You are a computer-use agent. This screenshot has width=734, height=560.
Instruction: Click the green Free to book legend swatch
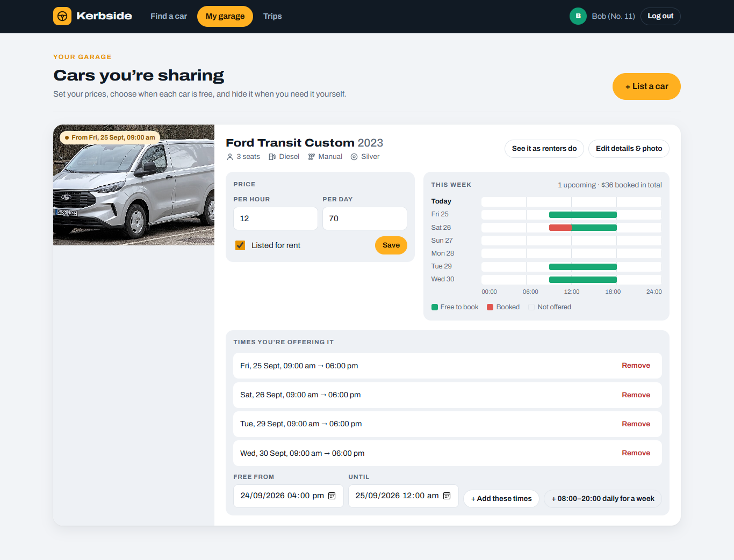point(435,307)
